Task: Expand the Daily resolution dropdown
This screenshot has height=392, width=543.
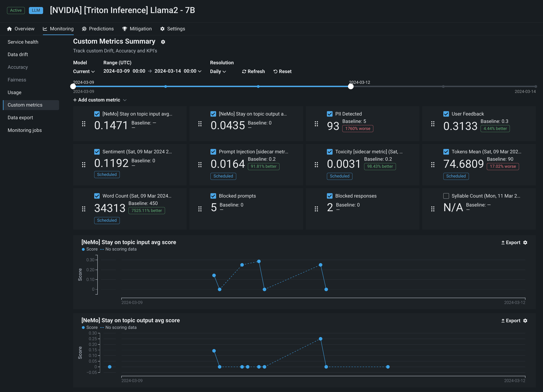Action: click(218, 72)
